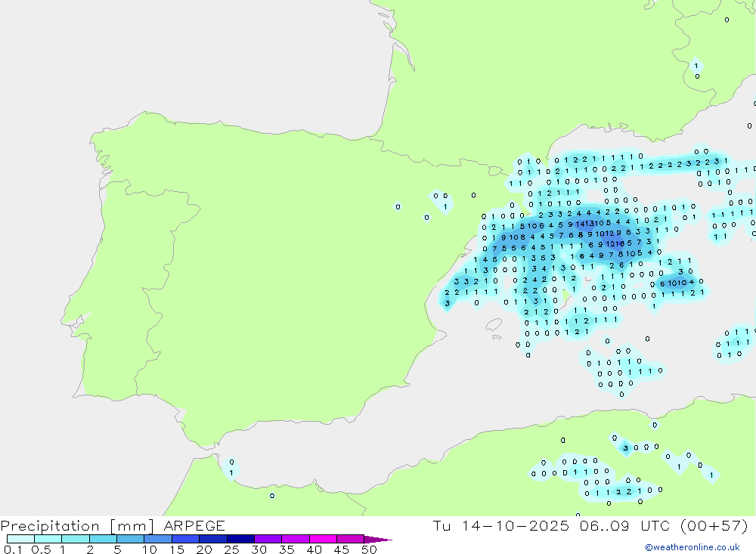
Task: Click the legend value '0.1'
Action: coord(14,549)
